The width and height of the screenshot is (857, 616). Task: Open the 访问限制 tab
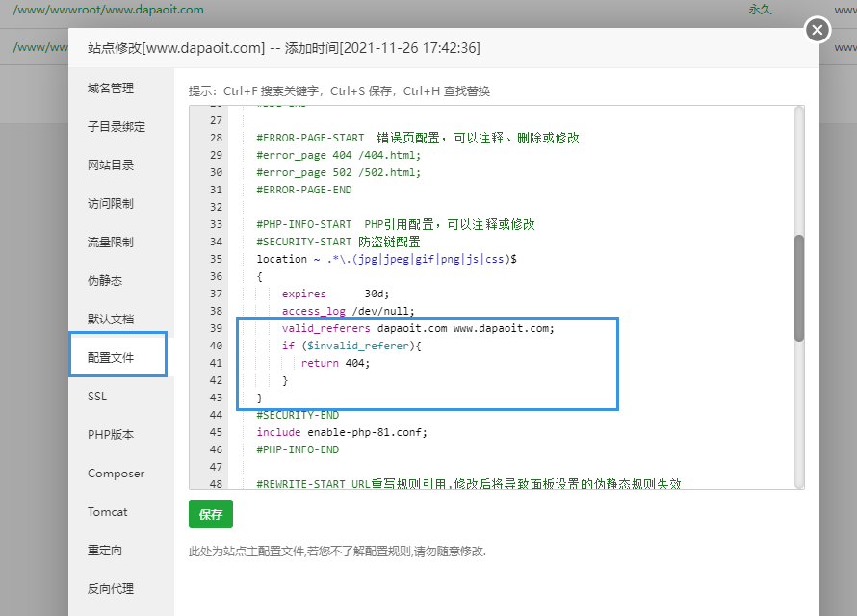click(111, 204)
